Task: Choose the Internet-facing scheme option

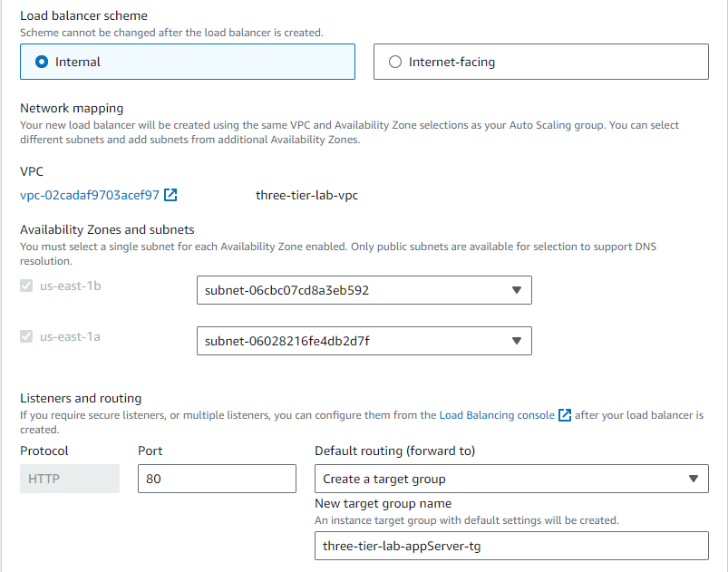Action: [x=394, y=63]
